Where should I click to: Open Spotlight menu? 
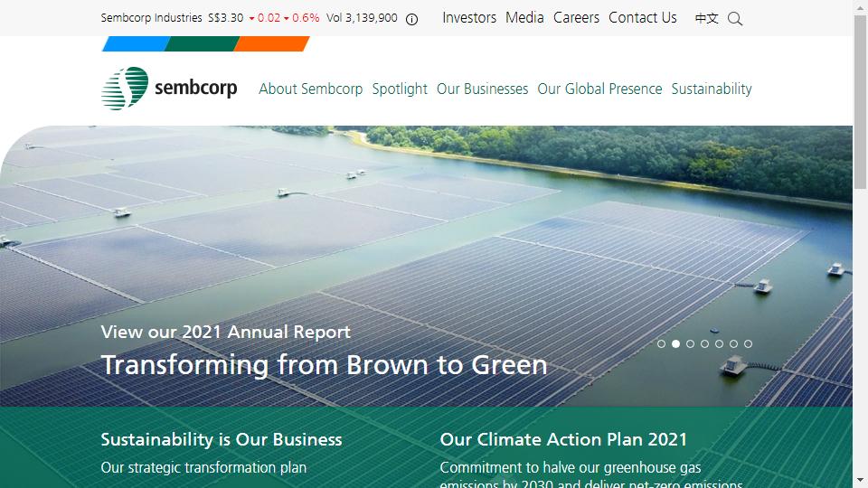tap(400, 89)
